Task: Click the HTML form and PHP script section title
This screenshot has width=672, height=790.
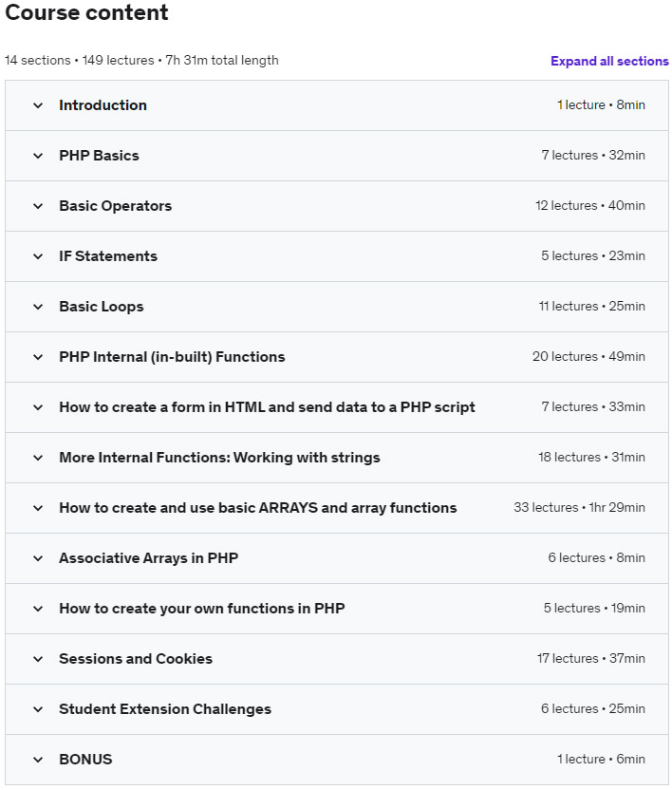Action: pyautogui.click(x=267, y=407)
